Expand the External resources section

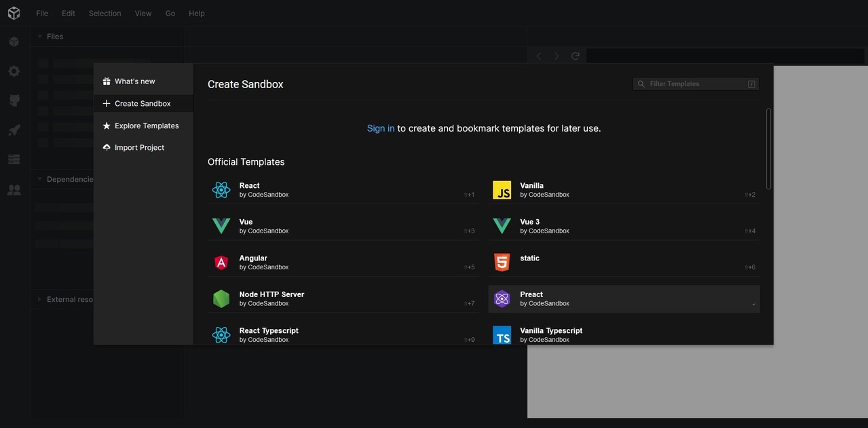click(x=68, y=299)
